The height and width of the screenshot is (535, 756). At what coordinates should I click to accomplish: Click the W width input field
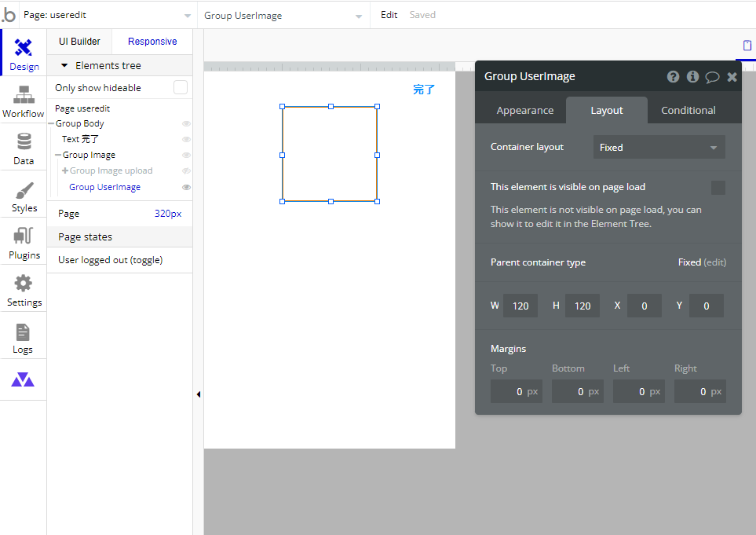tap(520, 306)
